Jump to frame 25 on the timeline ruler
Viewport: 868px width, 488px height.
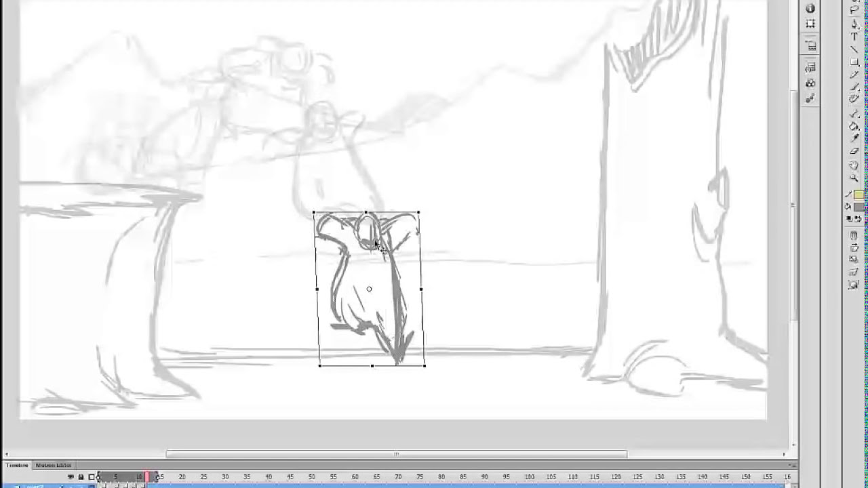click(203, 477)
